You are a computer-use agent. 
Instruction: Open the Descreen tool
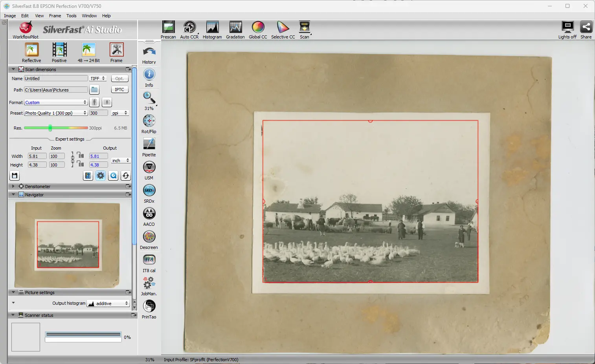149,236
